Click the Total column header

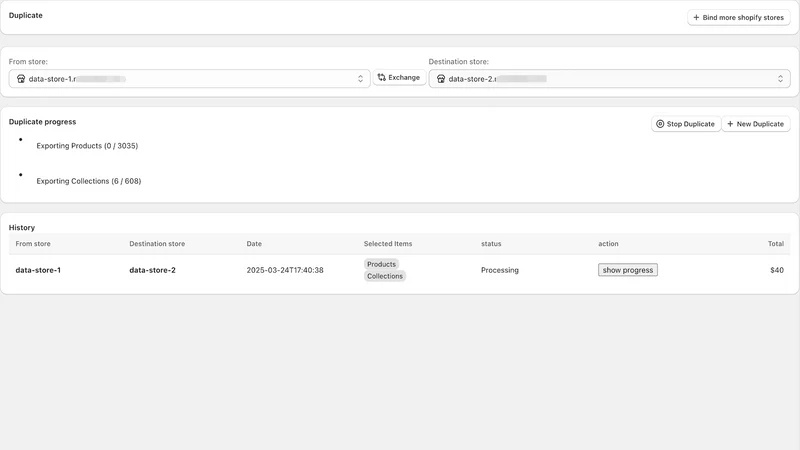pos(776,244)
